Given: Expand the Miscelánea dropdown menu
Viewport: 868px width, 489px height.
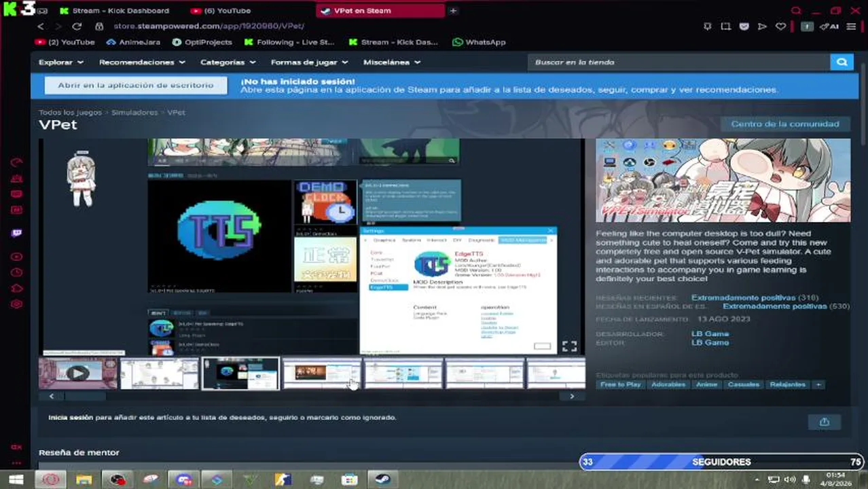Looking at the screenshot, I should pos(392,62).
